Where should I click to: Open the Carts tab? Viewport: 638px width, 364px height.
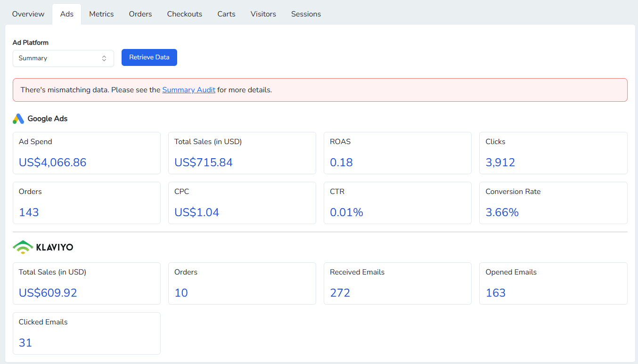226,14
